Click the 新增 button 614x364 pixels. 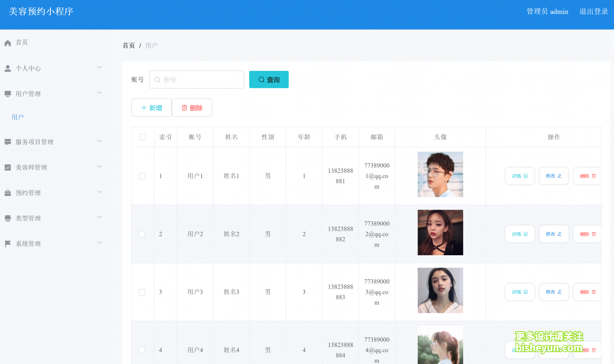tap(151, 108)
